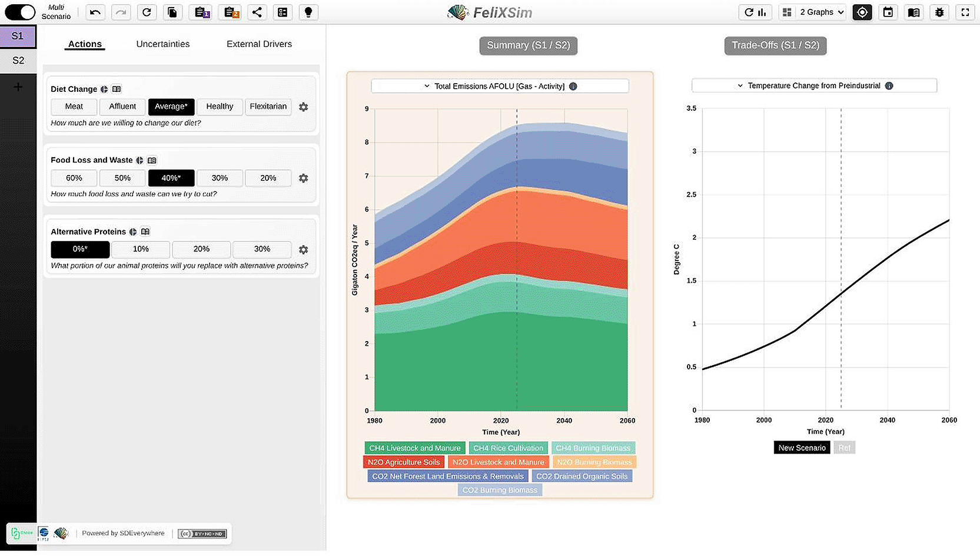980x556 pixels.
Task: Click the info icon beside Temperature Change
Action: (x=889, y=86)
